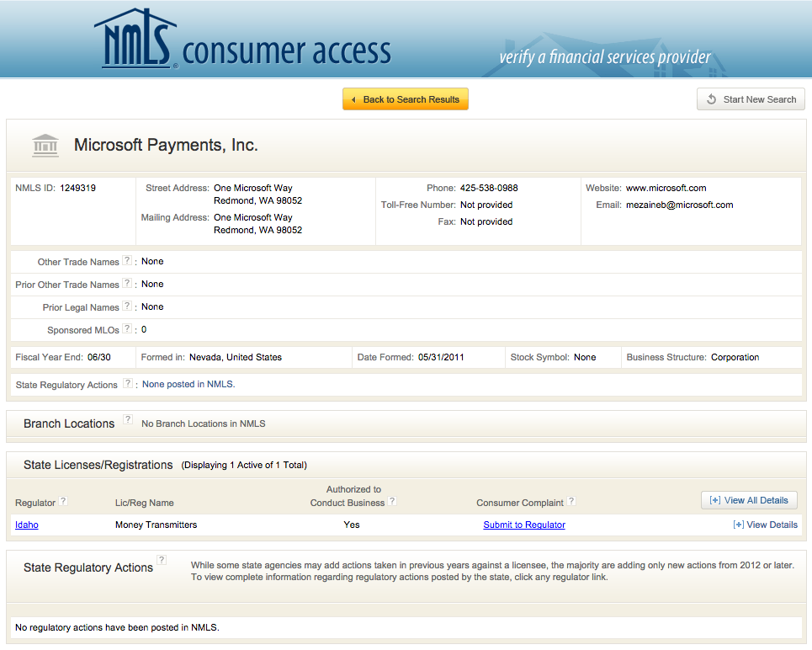Viewport: 812px width, 650px height.
Task: Click help icon next to Regulator column
Action: (63, 501)
